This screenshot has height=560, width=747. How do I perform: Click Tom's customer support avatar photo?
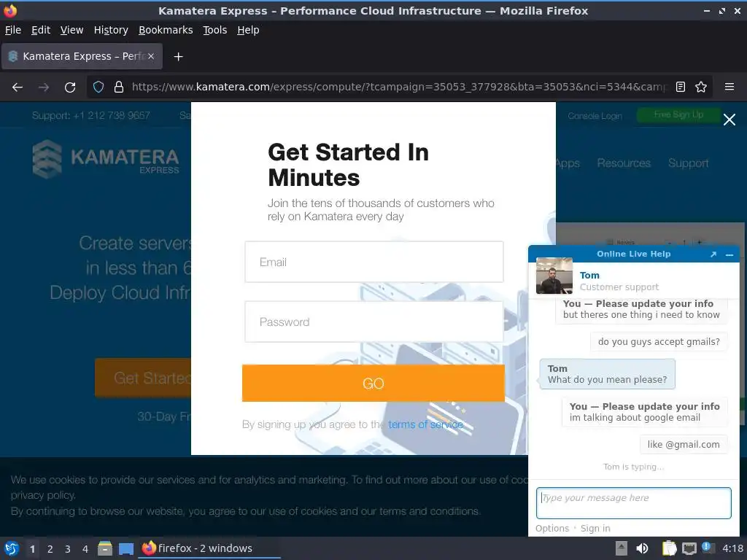(x=554, y=276)
